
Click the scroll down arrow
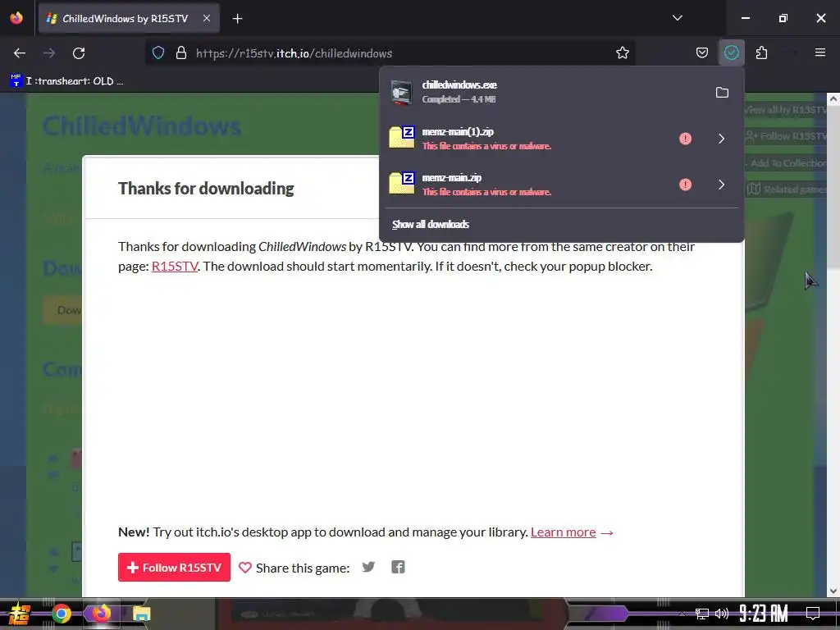pyautogui.click(x=833, y=591)
